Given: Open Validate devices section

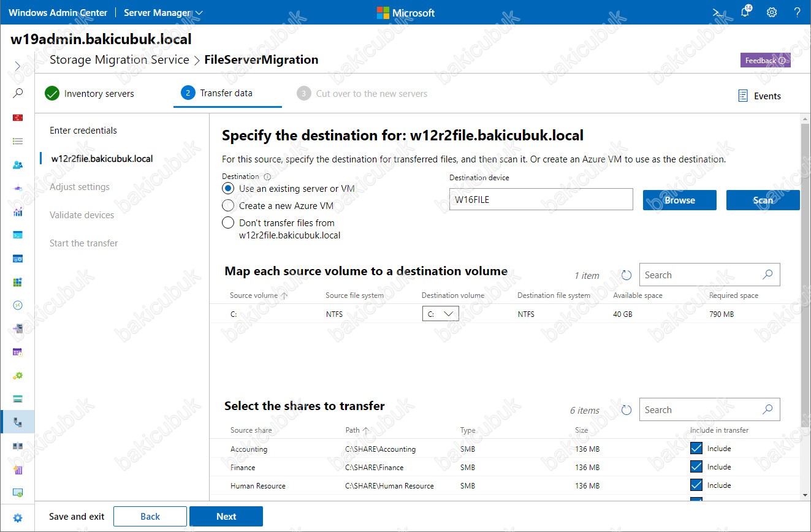Looking at the screenshot, I should click(x=82, y=215).
